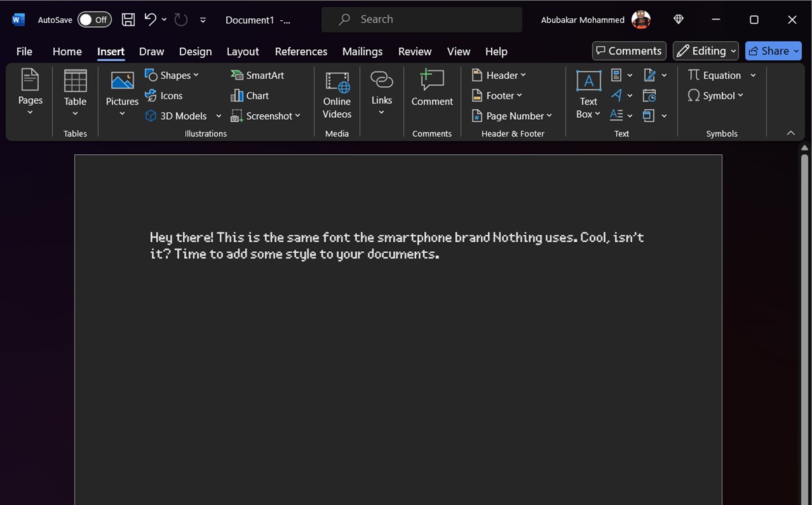
Task: Open the Date & Time insertion dialog
Action: [649, 95]
